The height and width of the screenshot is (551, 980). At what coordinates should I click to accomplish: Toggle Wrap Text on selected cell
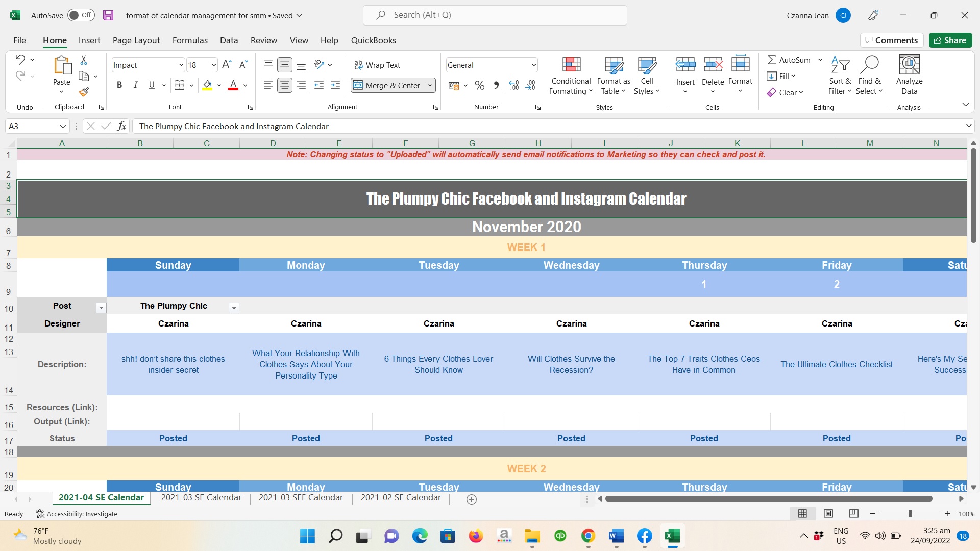click(x=377, y=65)
